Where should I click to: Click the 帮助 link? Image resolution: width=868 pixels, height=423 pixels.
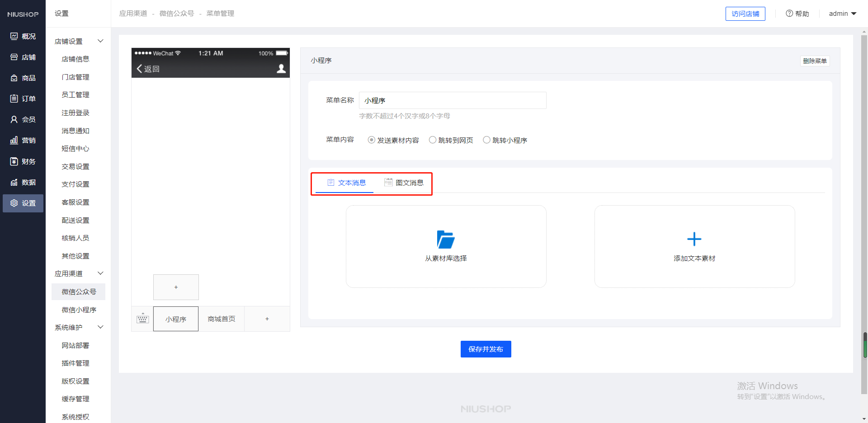tap(797, 14)
